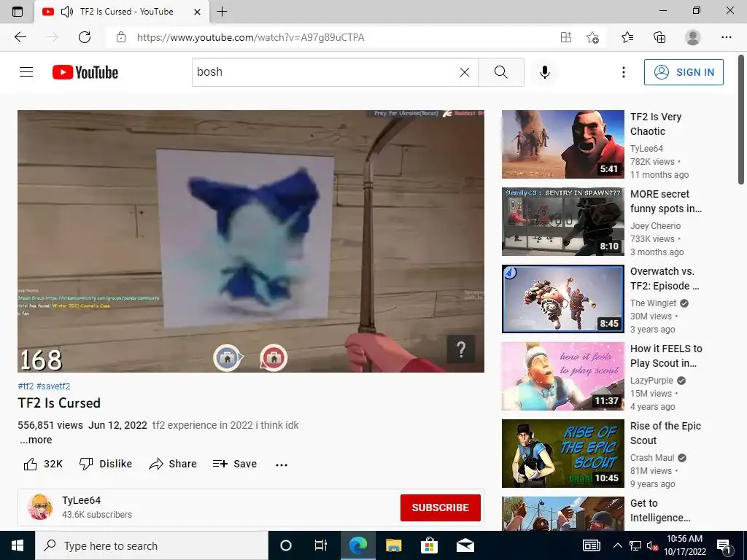
Task: Open Microsoft Store from taskbar
Action: pyautogui.click(x=429, y=545)
